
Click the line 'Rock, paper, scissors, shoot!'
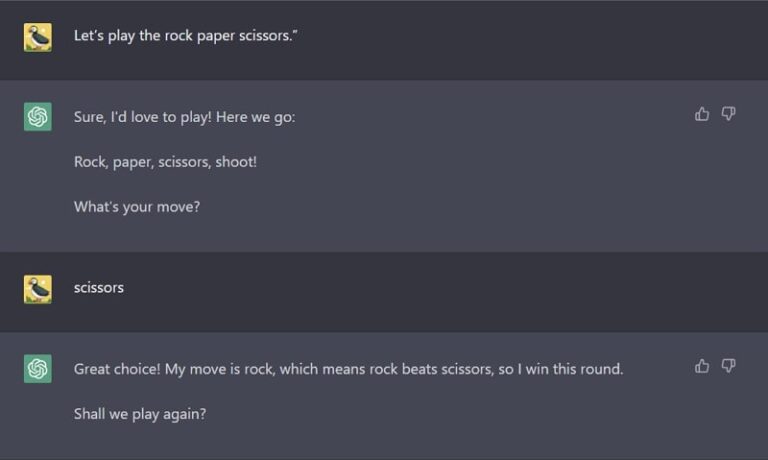[x=165, y=161]
